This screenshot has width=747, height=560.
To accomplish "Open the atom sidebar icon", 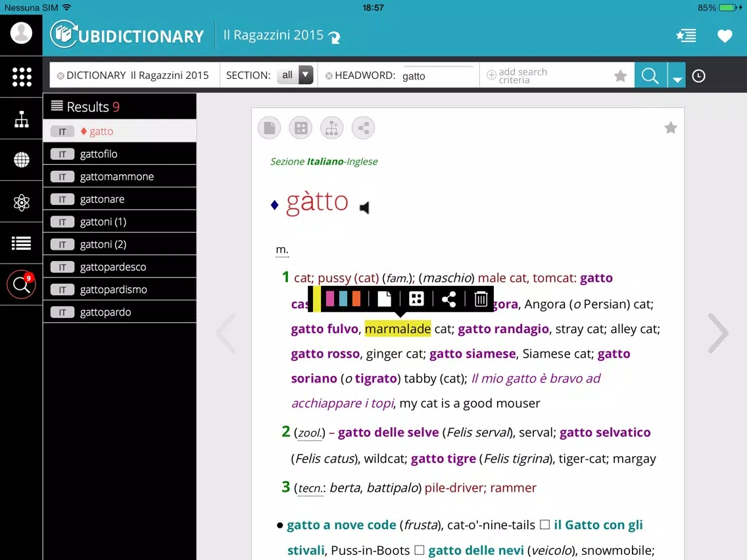I will pos(22,202).
